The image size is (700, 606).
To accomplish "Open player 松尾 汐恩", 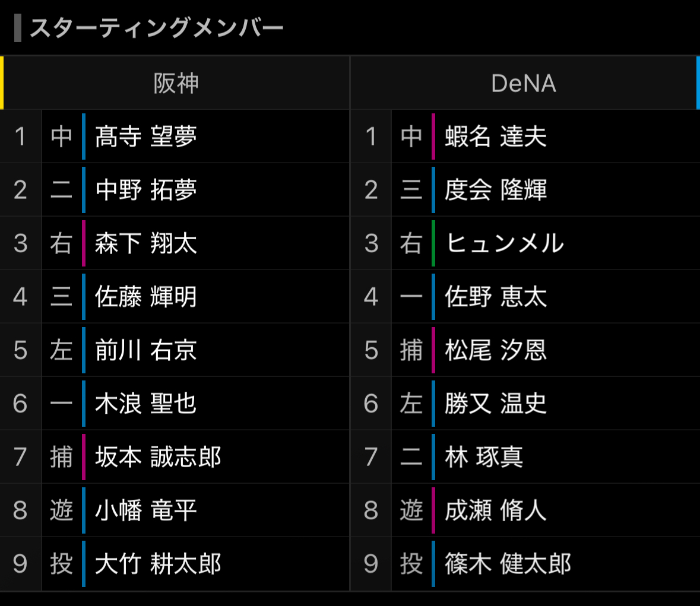I will coord(496,350).
